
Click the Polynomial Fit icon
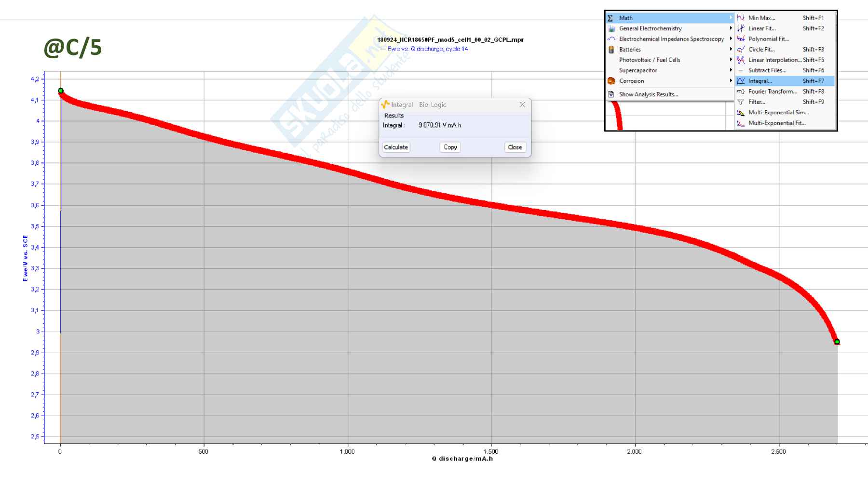point(741,39)
